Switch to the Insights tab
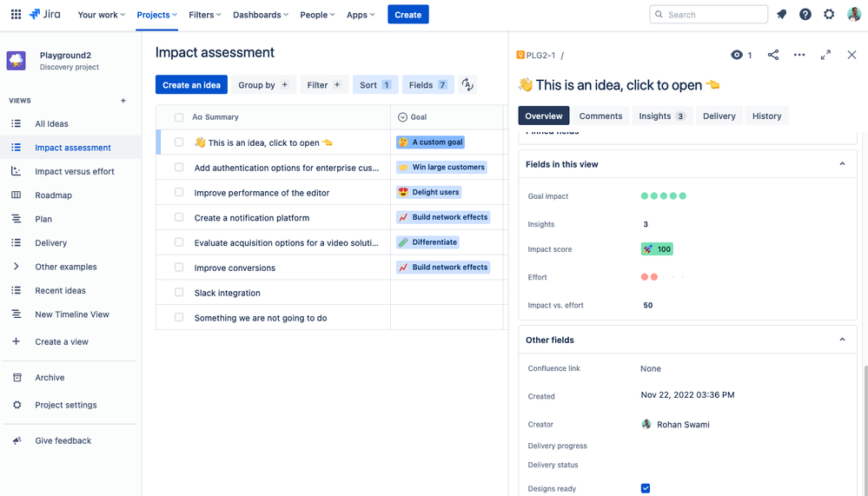This screenshot has height=496, width=868. (x=662, y=116)
